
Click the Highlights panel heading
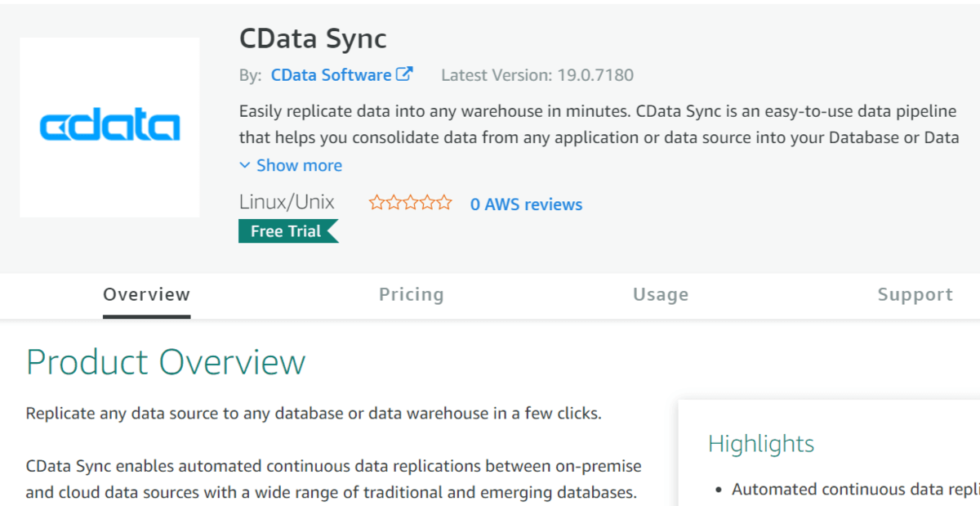tap(761, 444)
